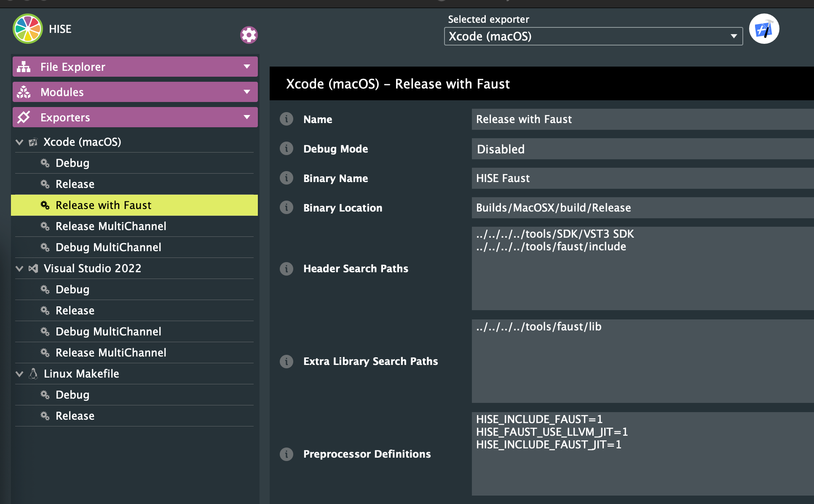Collapse the Modules panel arrow
814x504 pixels.
247,92
